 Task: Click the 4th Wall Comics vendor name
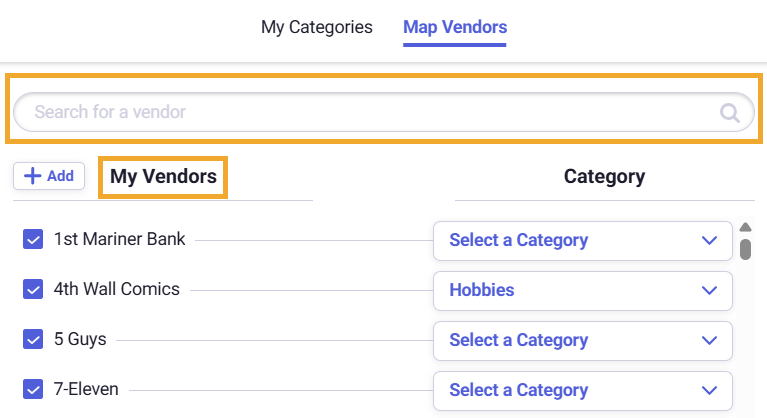(117, 290)
